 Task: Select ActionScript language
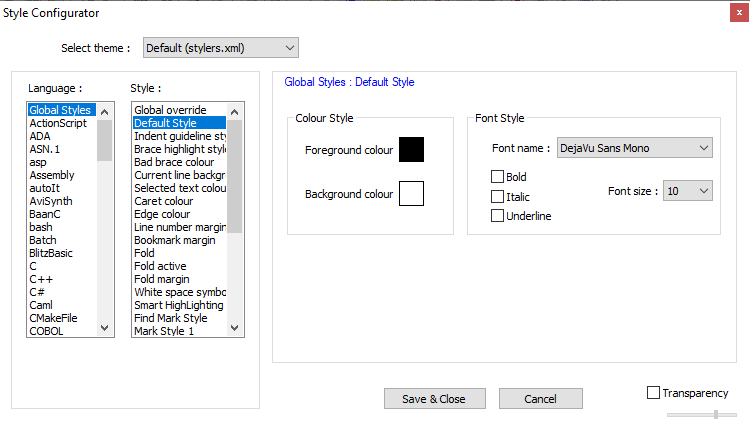[62, 123]
